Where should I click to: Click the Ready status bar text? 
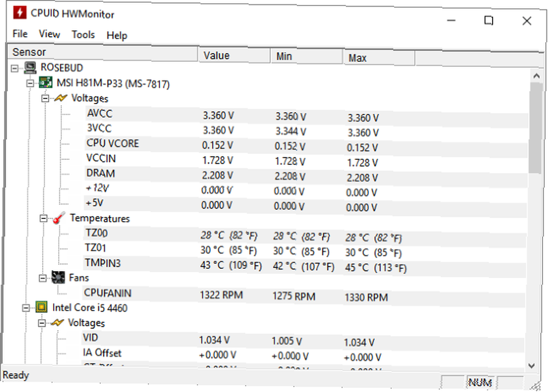[x=16, y=375]
